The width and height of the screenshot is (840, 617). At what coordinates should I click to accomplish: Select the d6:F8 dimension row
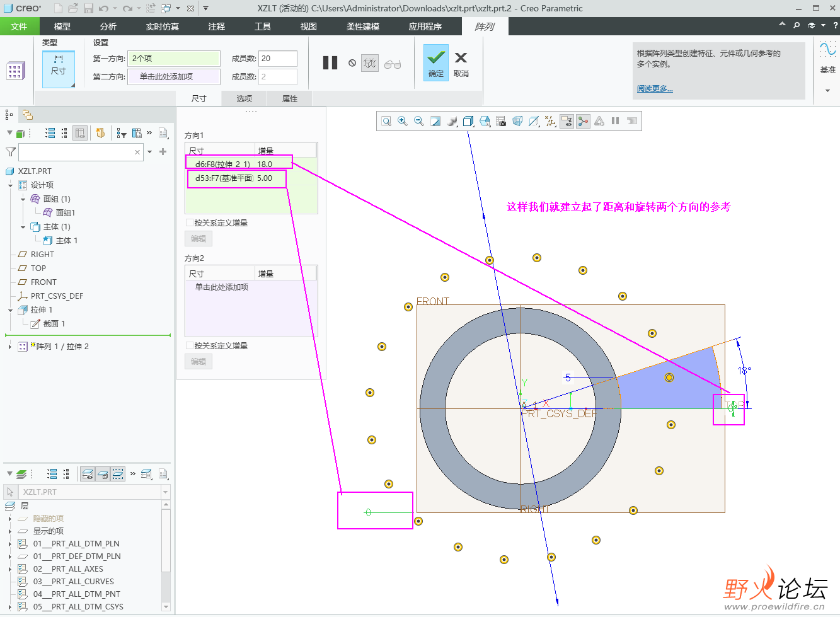pos(251,164)
